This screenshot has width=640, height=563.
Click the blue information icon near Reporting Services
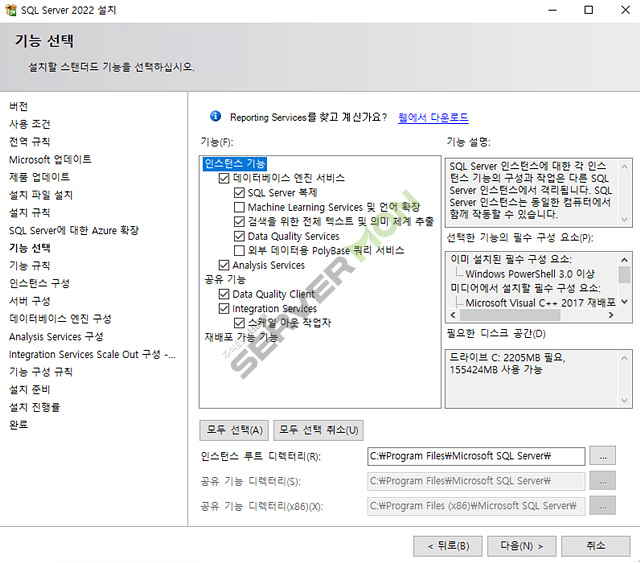[x=216, y=116]
